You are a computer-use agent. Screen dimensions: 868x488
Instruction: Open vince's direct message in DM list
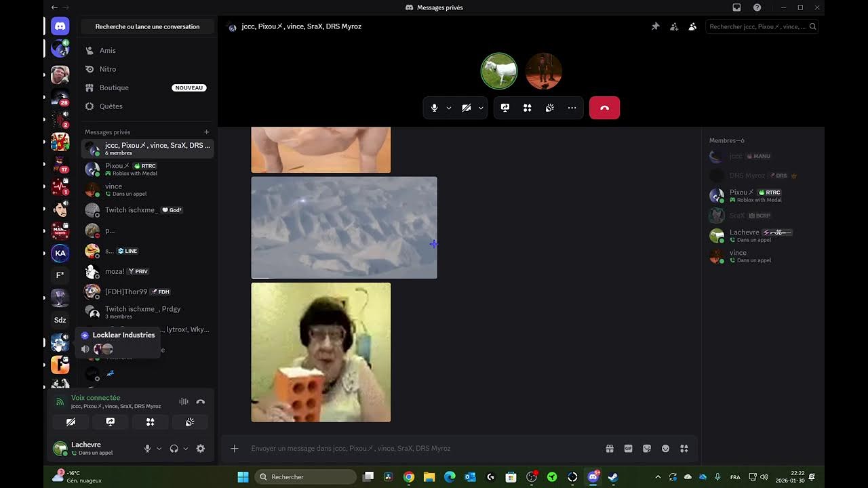[x=147, y=189]
